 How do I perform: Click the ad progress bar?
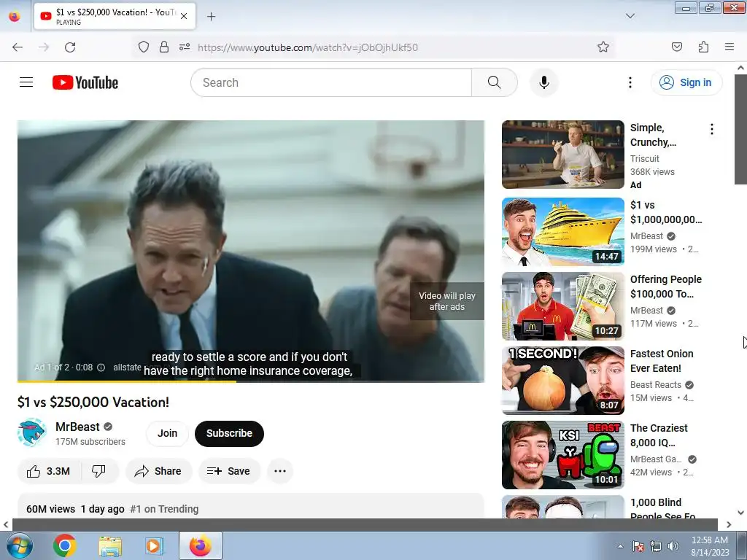pyautogui.click(x=251, y=381)
